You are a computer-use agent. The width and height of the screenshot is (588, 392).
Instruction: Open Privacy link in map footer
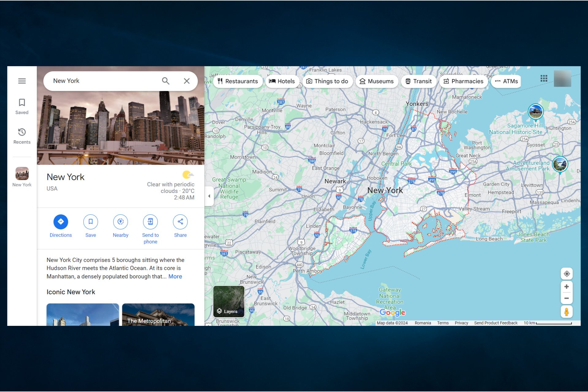click(461, 323)
